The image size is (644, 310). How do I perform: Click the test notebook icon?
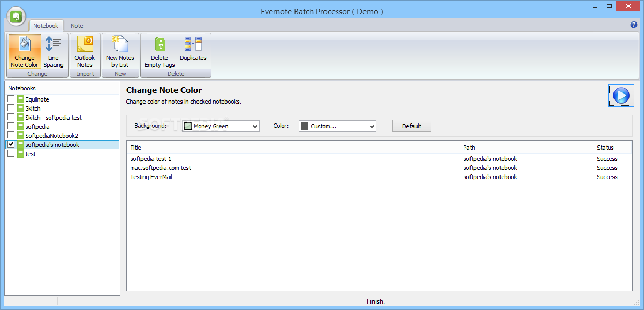[x=20, y=153]
